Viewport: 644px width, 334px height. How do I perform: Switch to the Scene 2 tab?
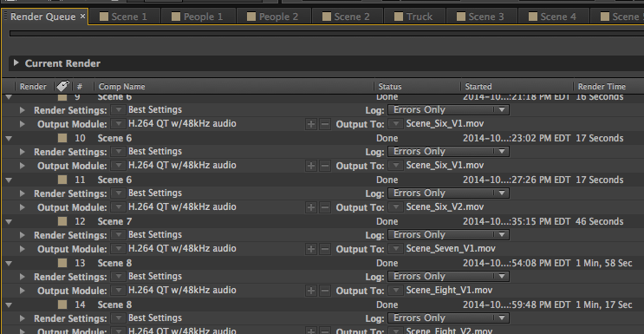tap(347, 16)
